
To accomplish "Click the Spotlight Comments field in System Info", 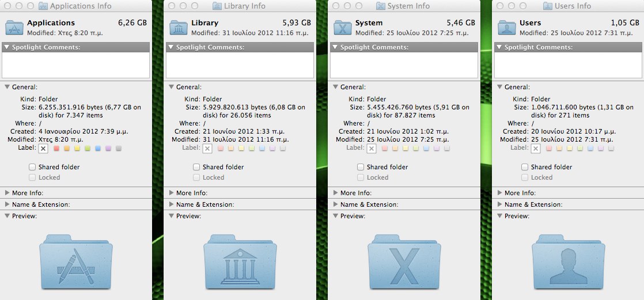I will [404, 65].
